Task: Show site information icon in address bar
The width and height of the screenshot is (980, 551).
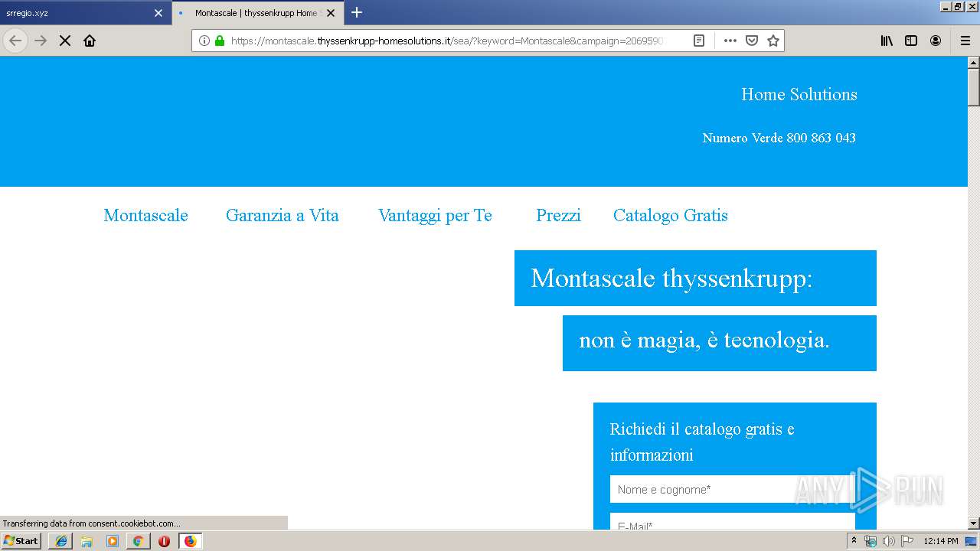Action: click(x=204, y=41)
